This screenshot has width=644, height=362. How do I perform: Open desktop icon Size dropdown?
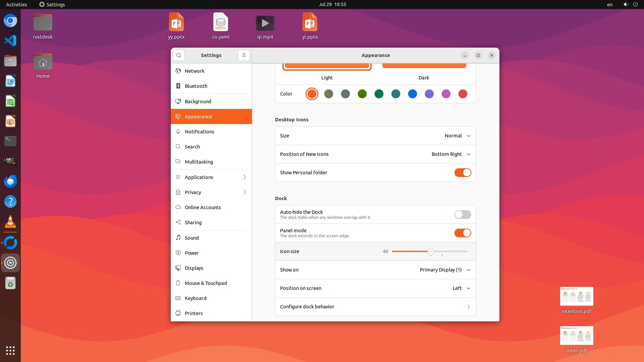(458, 136)
